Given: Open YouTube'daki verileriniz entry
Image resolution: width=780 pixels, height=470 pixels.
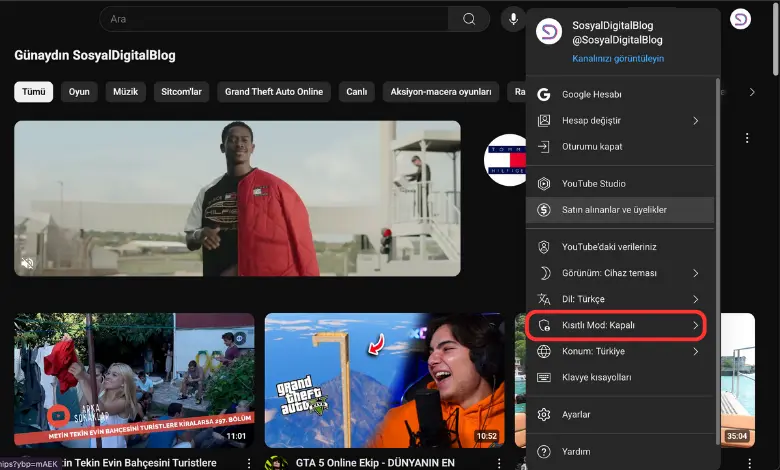Looking at the screenshot, I should [620, 247].
